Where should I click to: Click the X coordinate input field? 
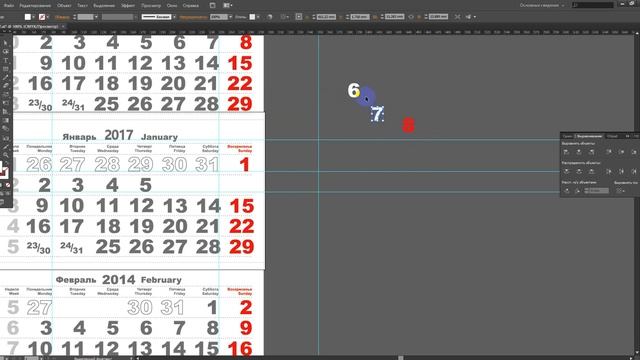327,17
